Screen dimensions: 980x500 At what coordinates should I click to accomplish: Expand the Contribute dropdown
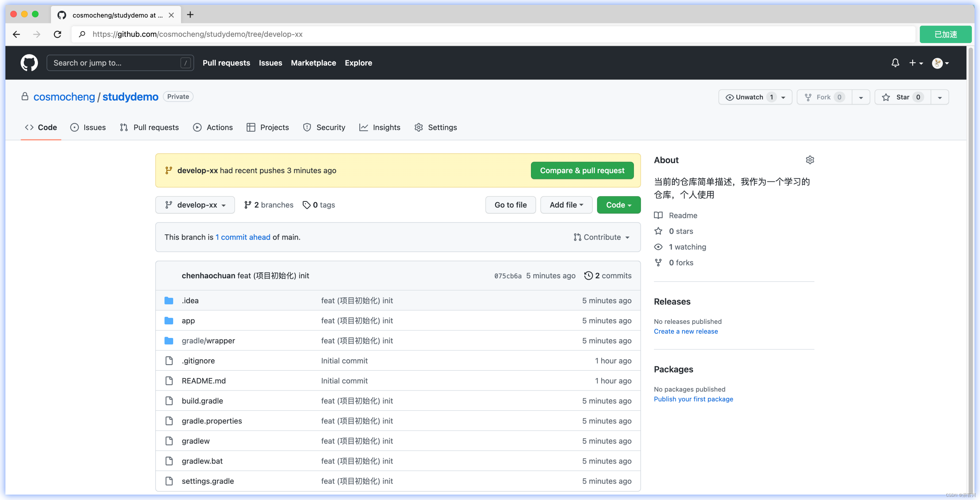click(x=601, y=237)
